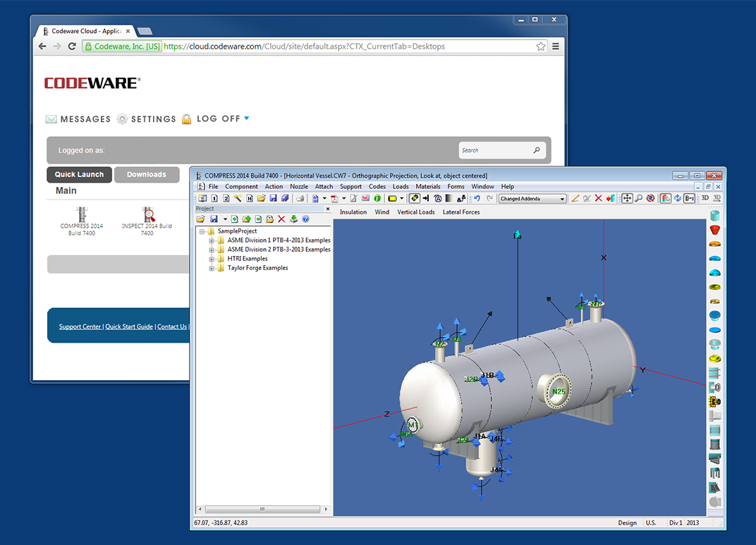This screenshot has height=545, width=756.
Task: Click the browser address bar URL
Action: (304, 47)
